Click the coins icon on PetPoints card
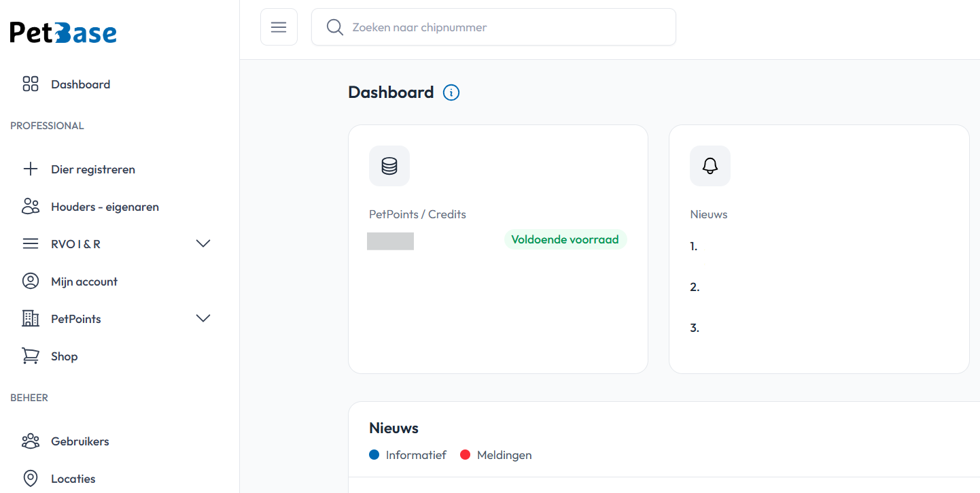 [389, 166]
